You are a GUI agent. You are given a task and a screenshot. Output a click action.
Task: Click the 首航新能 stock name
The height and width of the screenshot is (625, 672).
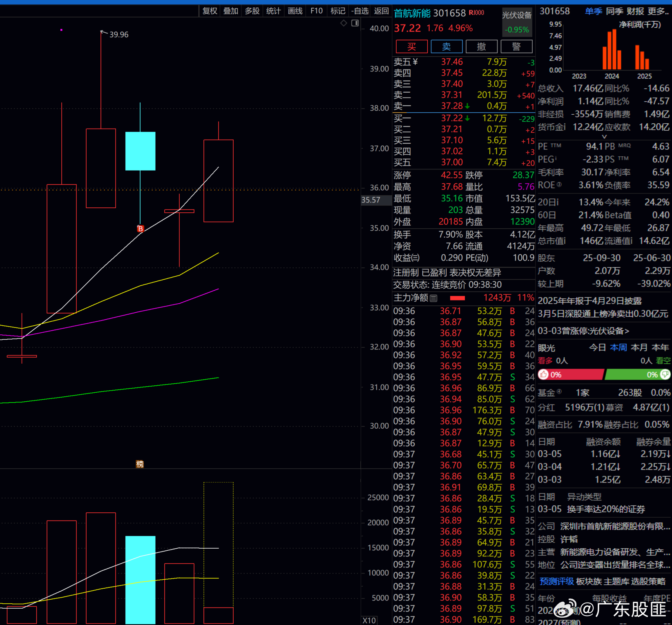click(412, 13)
